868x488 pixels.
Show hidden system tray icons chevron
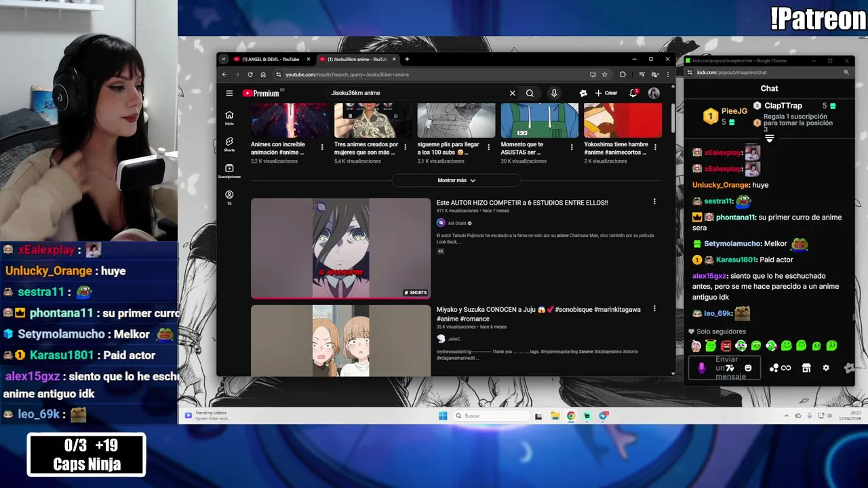point(787,416)
